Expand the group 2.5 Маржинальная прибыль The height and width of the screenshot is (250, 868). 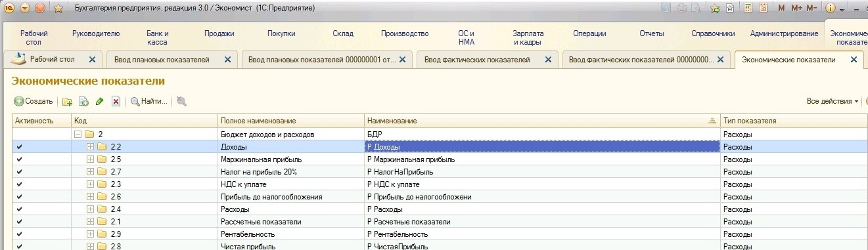91,159
